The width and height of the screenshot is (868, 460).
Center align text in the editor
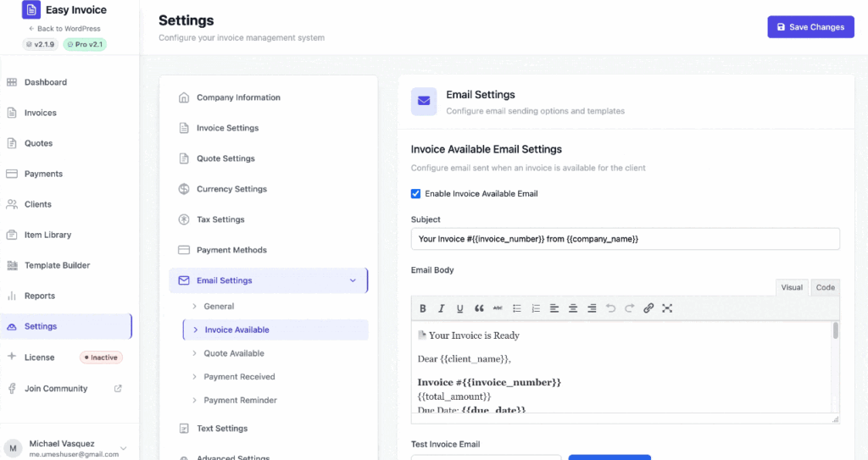click(x=573, y=308)
